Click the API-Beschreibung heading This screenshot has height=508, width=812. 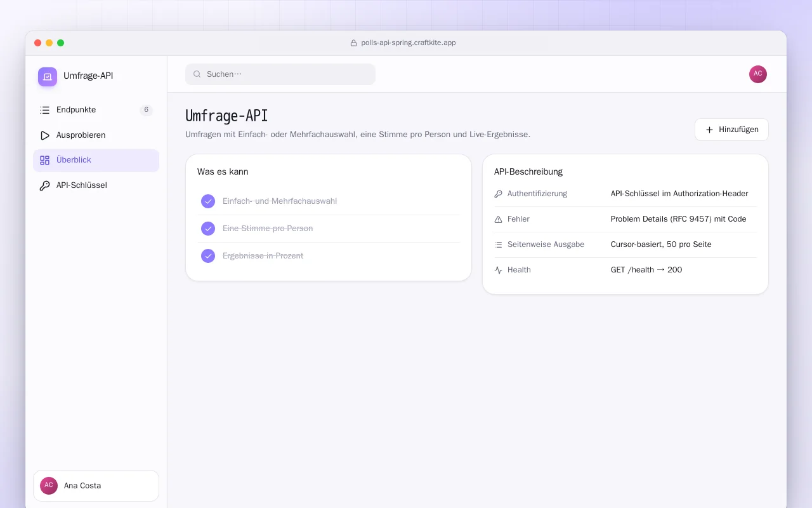point(528,172)
